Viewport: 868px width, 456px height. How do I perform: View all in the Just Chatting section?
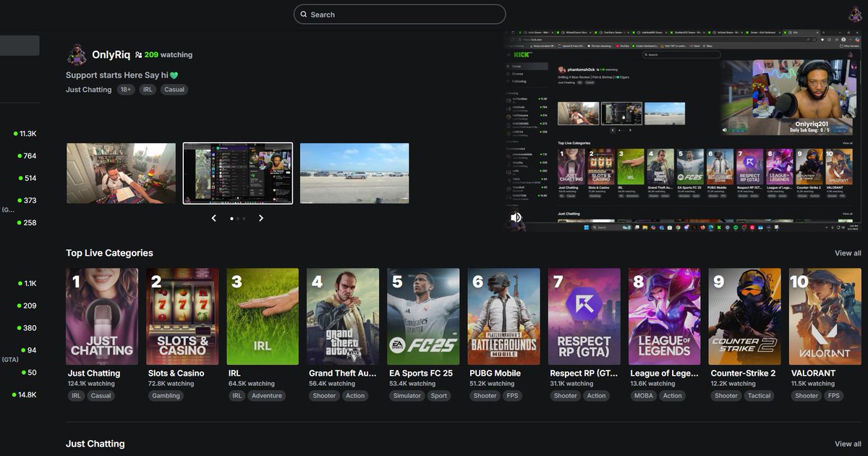coord(848,444)
